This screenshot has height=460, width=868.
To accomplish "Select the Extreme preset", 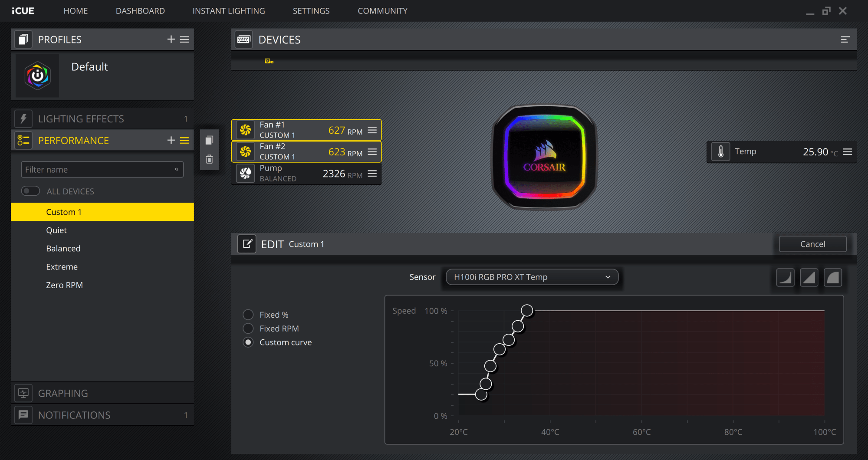I will (102, 266).
